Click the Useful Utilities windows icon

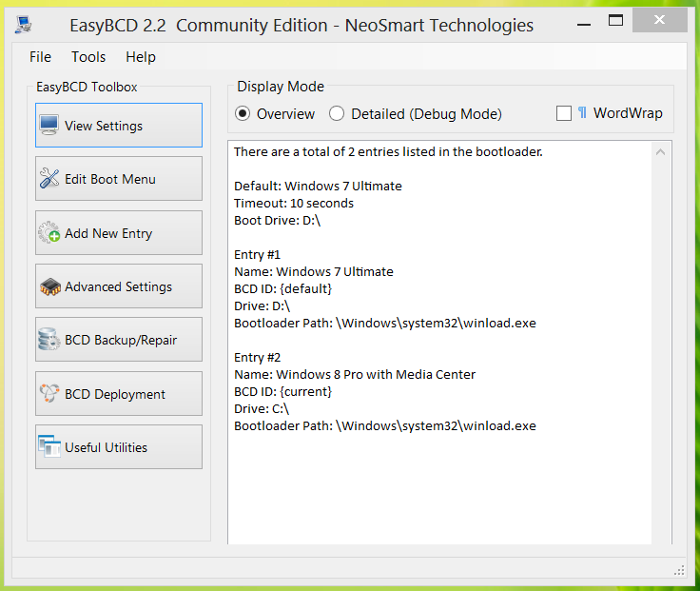(x=49, y=447)
